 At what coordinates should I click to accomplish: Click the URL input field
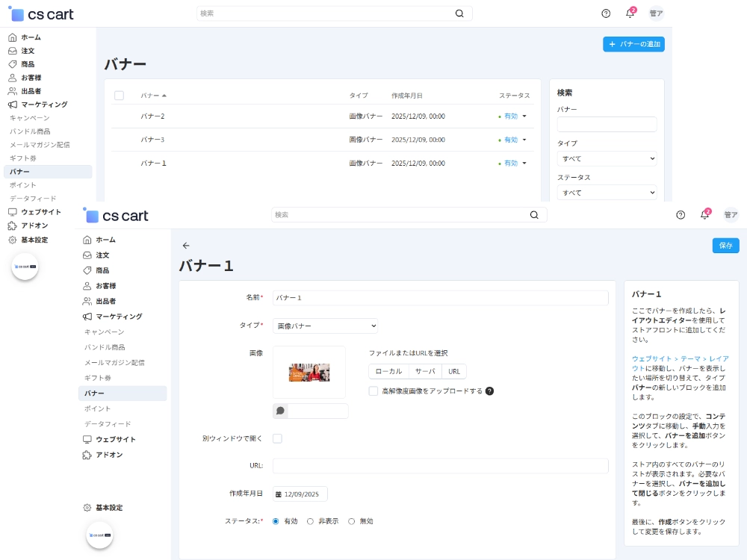click(440, 466)
